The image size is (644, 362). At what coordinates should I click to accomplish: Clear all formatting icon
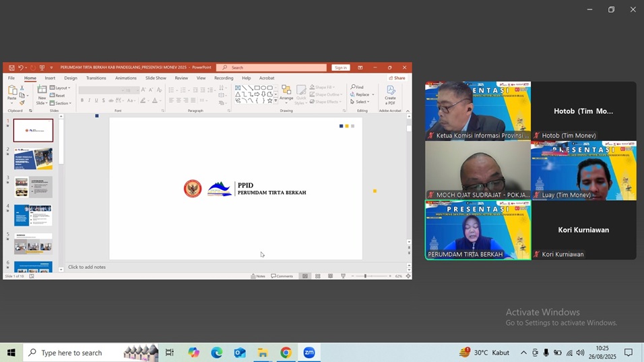click(159, 90)
